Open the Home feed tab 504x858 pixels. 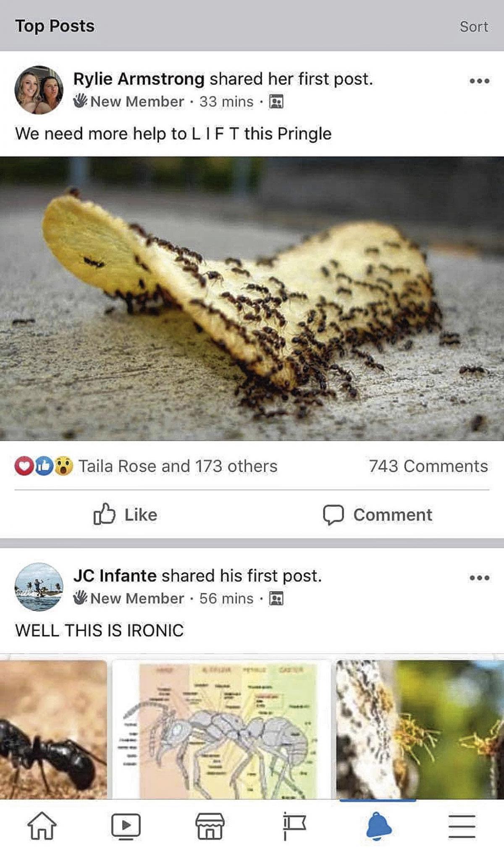point(42,826)
